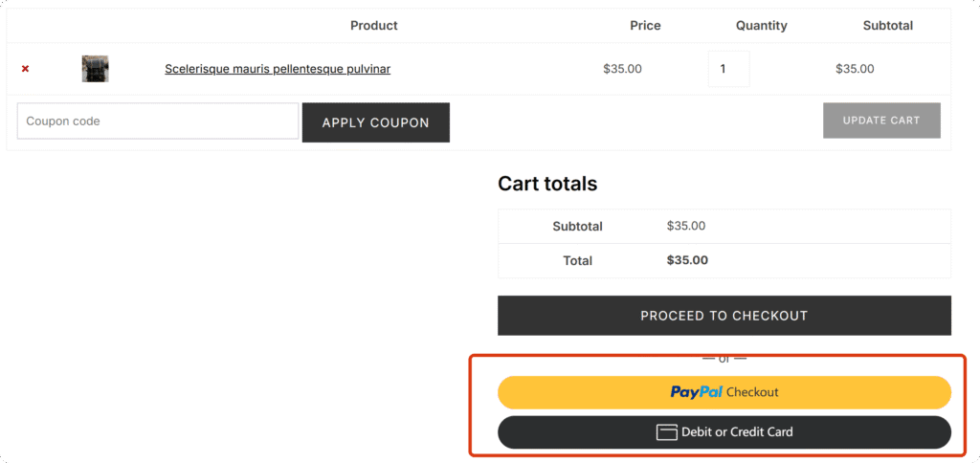The image size is (980, 463).
Task: Click the Cart totals heading
Action: click(x=547, y=184)
